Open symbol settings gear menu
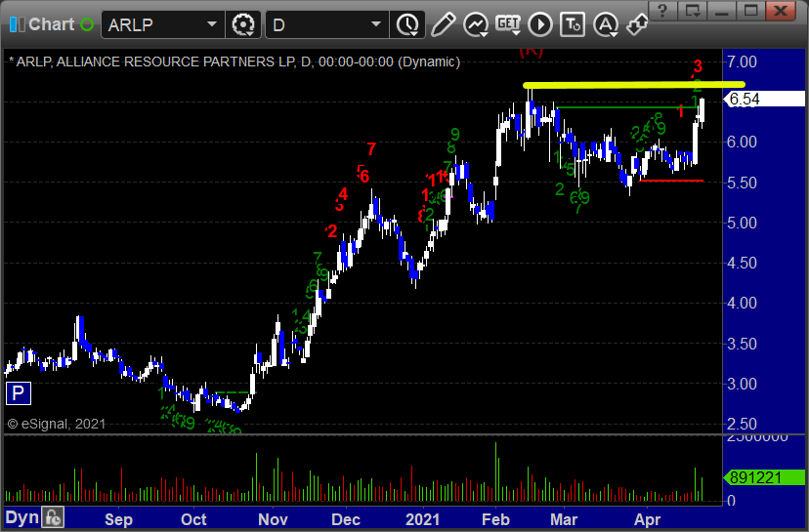Image resolution: width=809 pixels, height=532 pixels. 243,24
